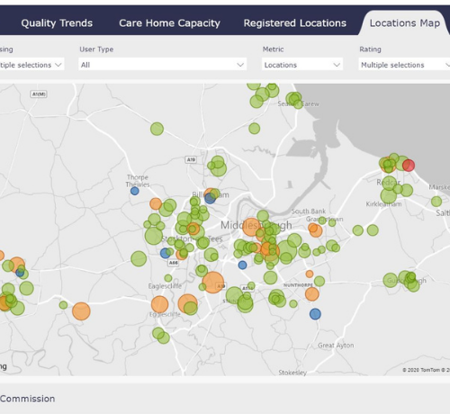Go to the Registered Locations tab
Image resolution: width=450 pixels, height=414 pixels.
click(295, 23)
